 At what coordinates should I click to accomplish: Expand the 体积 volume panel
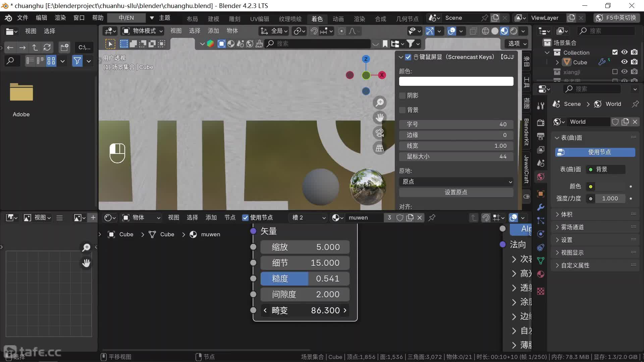(567, 214)
